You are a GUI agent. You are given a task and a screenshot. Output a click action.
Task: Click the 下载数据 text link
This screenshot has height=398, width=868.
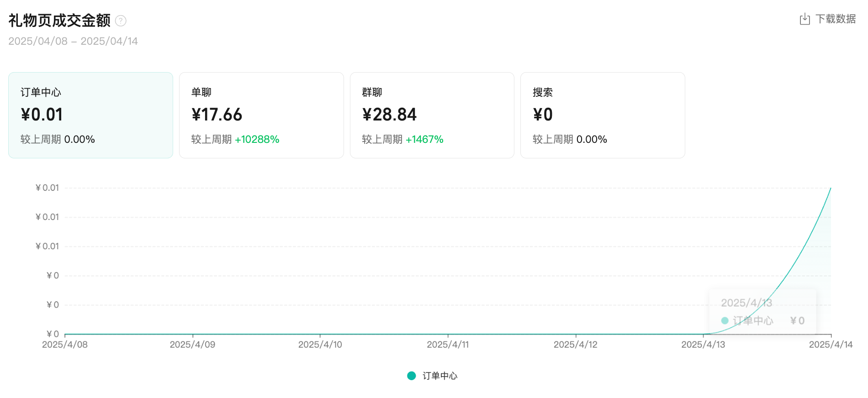click(836, 19)
